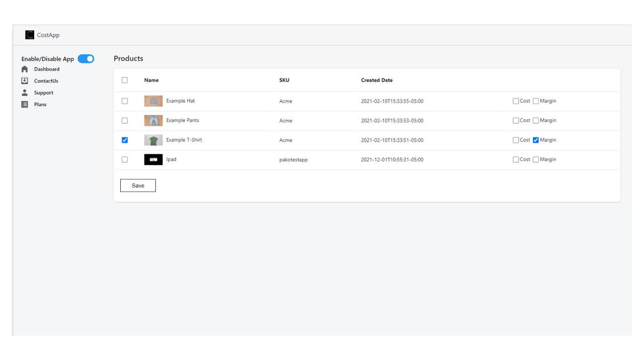Screen dimensions: 644x362
Task: Uncheck the Margin box for Example T-Shirt
Action: click(x=536, y=140)
